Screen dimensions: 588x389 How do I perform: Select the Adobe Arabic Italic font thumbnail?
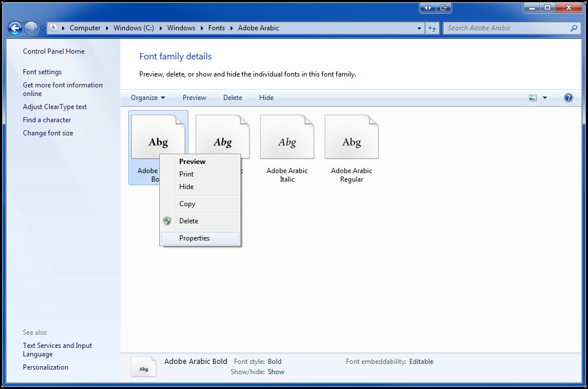point(287,138)
